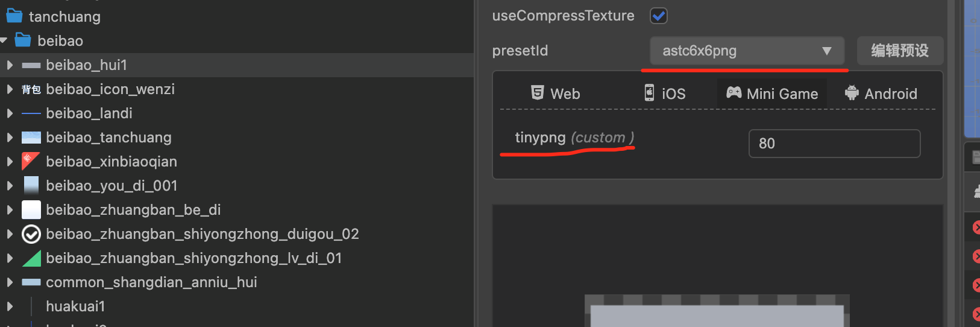
Task: Select the common_shangdian_anniu_hui asset
Action: (x=151, y=282)
